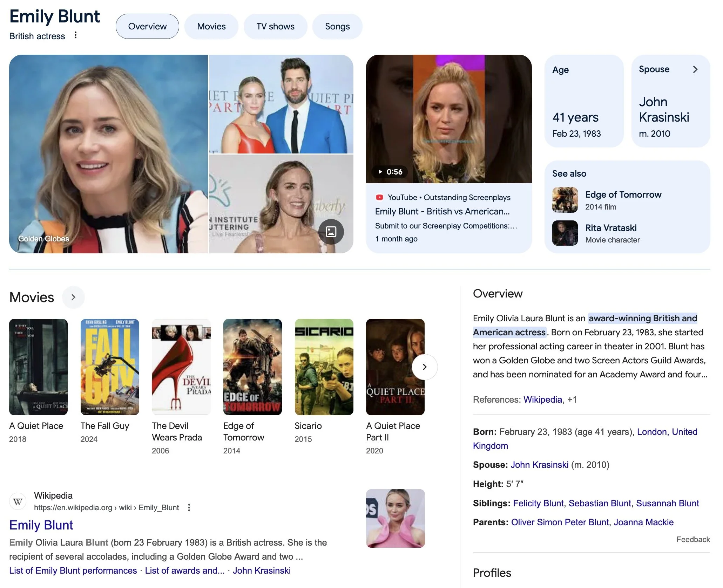Click the YouTube logo icon in video card
The width and height of the screenshot is (723, 588).
coord(379,198)
